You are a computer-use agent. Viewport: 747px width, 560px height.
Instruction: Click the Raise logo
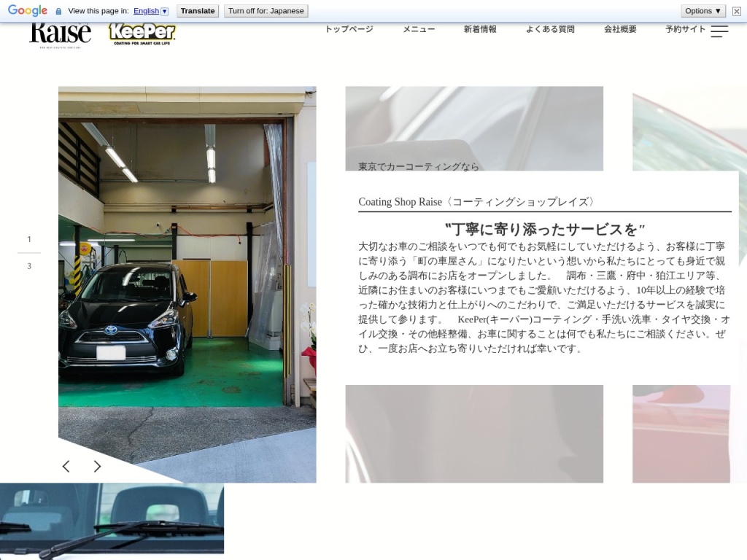pyautogui.click(x=60, y=34)
